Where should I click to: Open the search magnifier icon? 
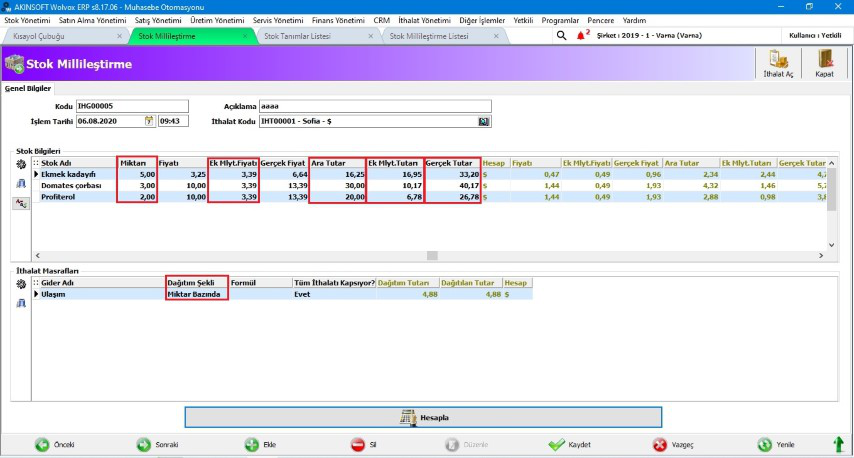[562, 36]
